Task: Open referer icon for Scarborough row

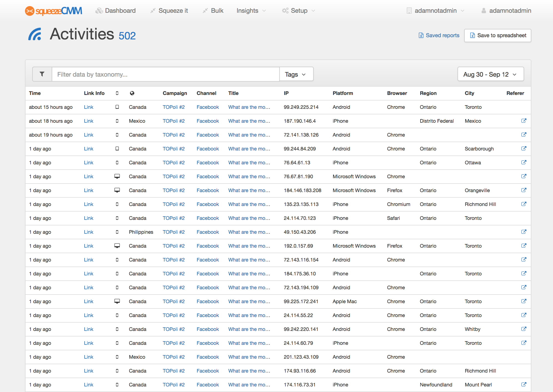Action: point(524,149)
